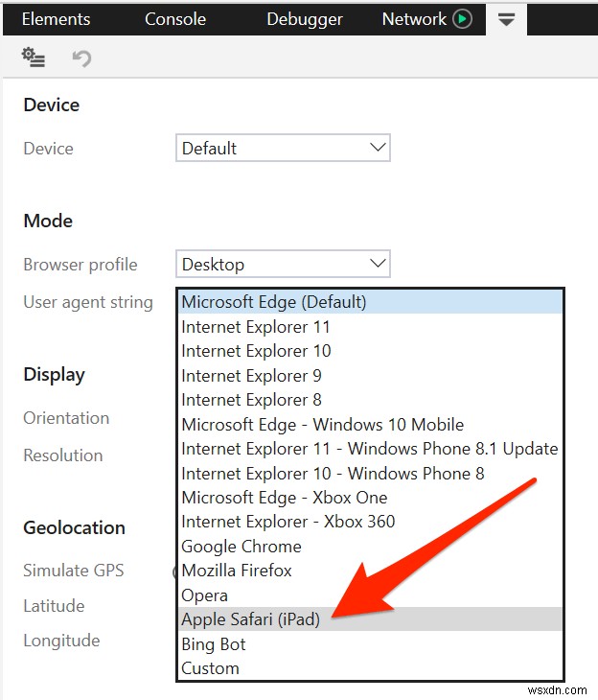Select Apple Safari (iPad) user agent

coord(371,619)
